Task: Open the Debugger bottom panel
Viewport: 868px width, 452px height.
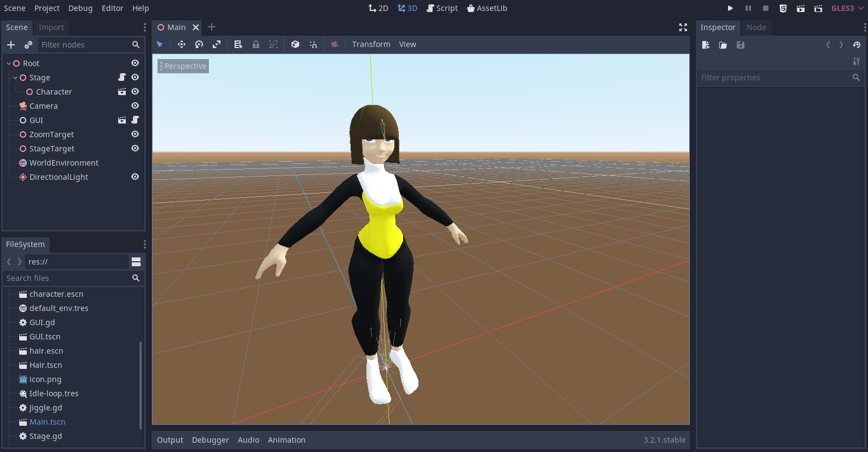Action: pos(211,440)
